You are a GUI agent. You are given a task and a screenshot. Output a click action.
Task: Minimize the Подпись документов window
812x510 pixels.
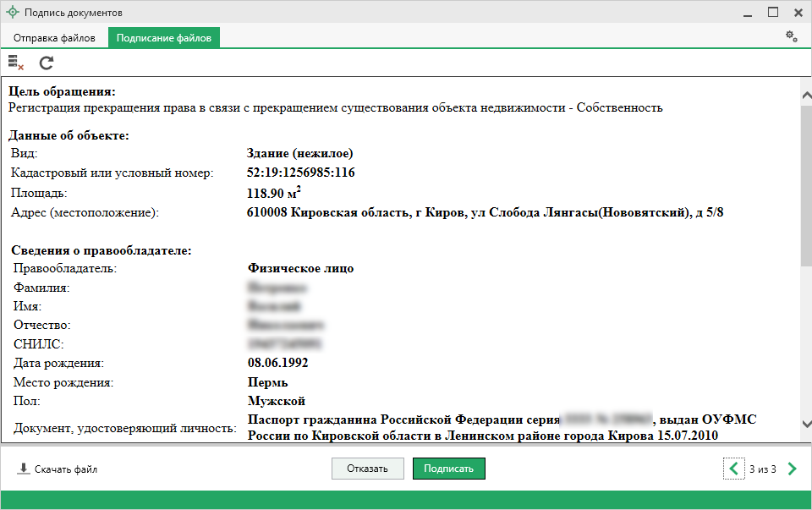pyautogui.click(x=748, y=13)
